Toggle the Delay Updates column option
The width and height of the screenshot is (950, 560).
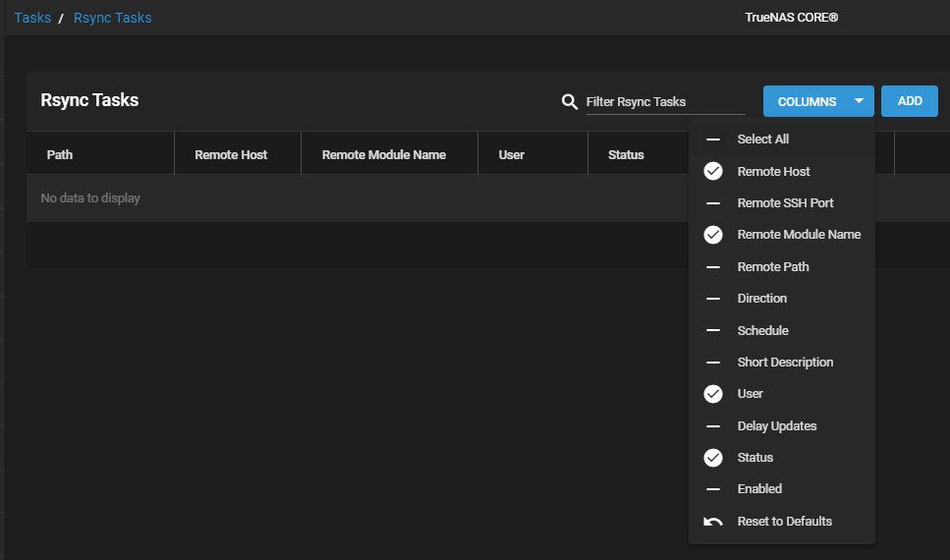coord(776,426)
